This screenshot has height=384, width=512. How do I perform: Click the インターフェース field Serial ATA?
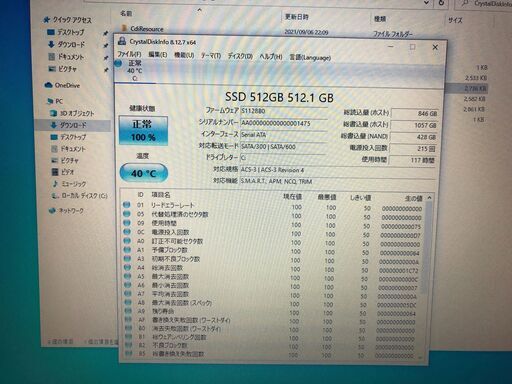283,135
